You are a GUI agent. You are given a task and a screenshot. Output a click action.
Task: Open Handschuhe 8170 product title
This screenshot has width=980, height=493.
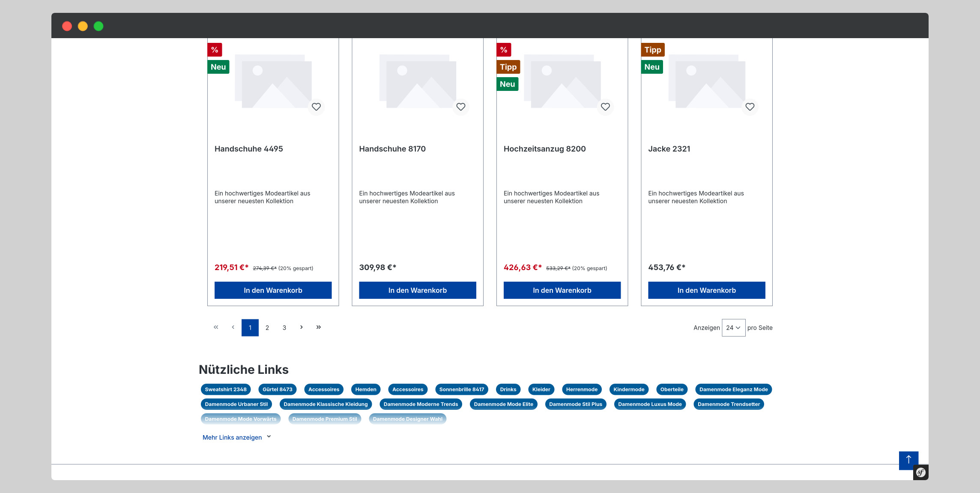[x=392, y=149]
